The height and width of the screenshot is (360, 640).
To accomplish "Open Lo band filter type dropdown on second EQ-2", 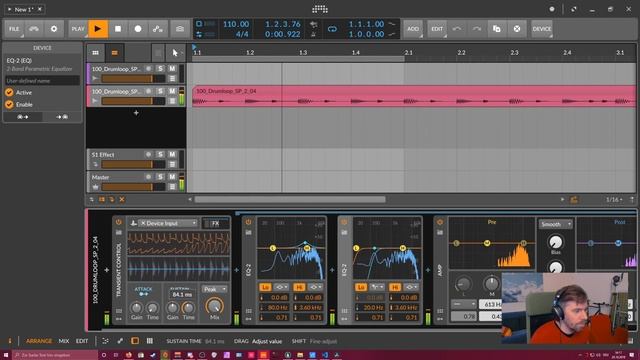I will point(377,287).
